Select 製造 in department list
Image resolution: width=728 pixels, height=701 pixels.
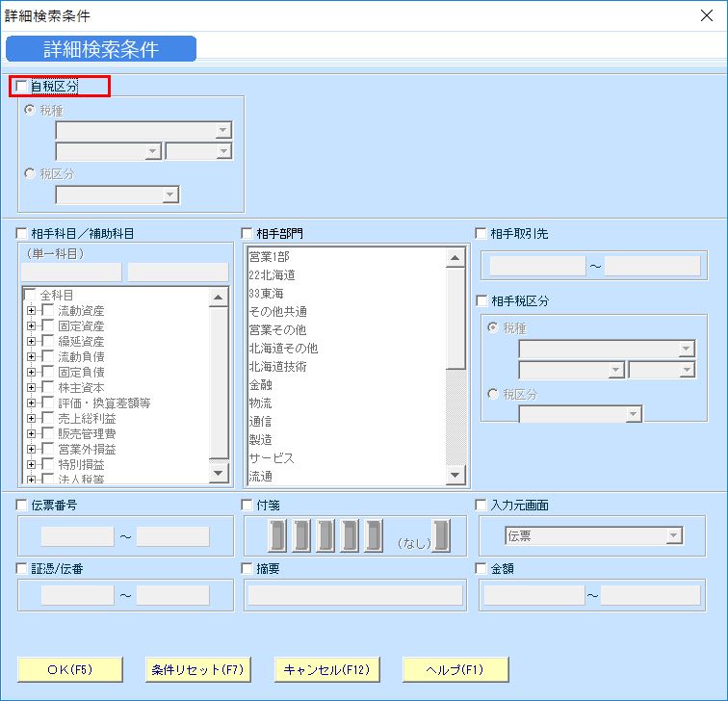[347, 440]
